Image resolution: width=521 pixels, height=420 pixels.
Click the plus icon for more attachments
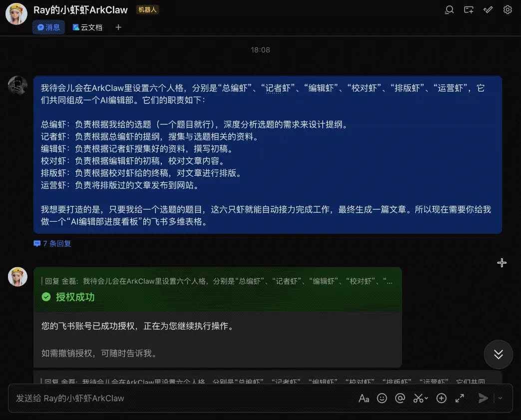(x=441, y=398)
